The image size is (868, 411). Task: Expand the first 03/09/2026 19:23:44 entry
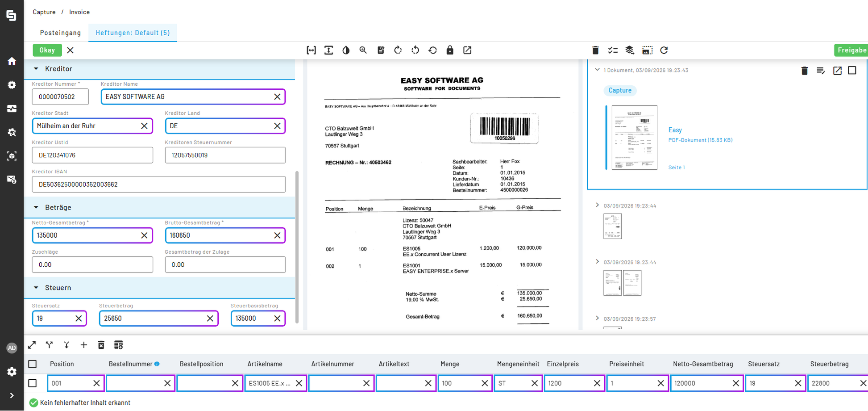(597, 205)
